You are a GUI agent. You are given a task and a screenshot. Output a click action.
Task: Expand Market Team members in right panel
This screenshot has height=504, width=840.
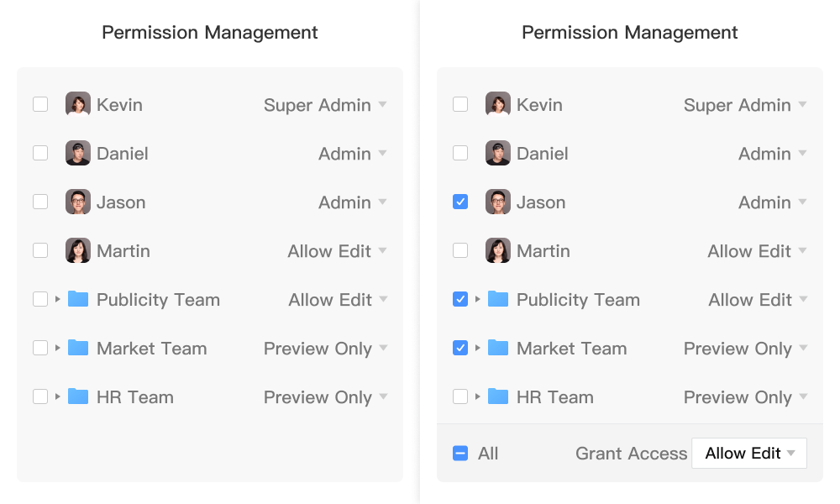477,348
